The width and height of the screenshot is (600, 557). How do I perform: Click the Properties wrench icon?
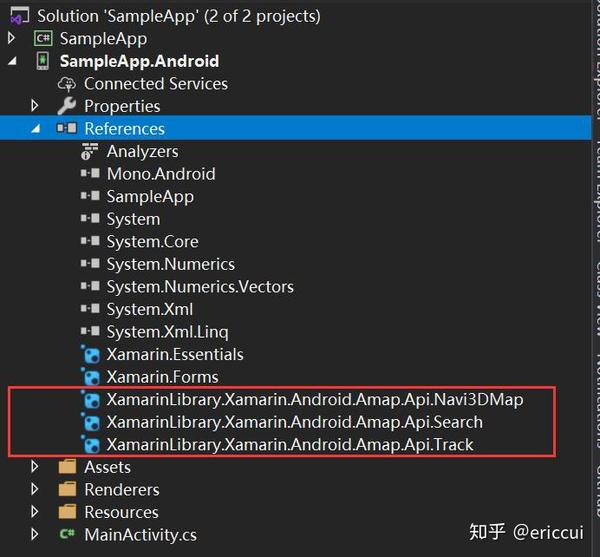[67, 106]
